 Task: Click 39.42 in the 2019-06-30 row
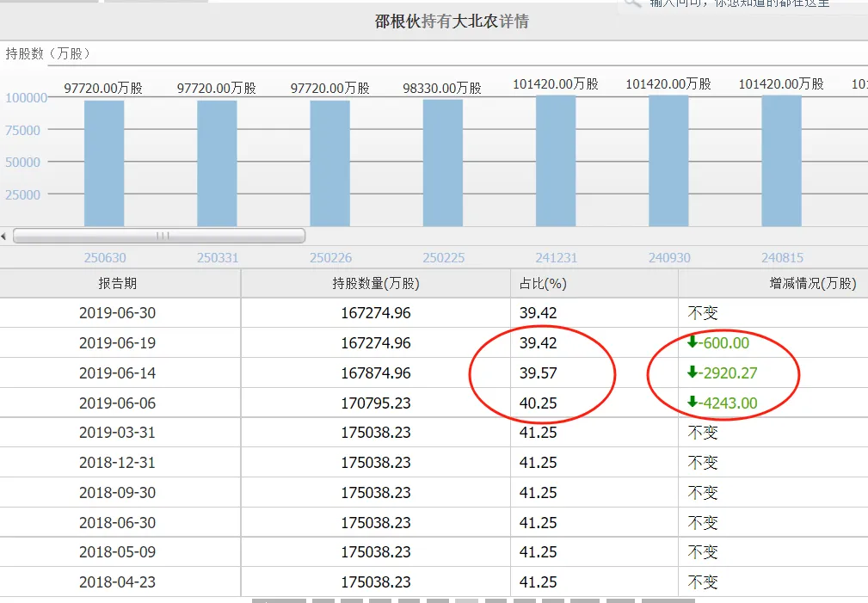click(538, 313)
